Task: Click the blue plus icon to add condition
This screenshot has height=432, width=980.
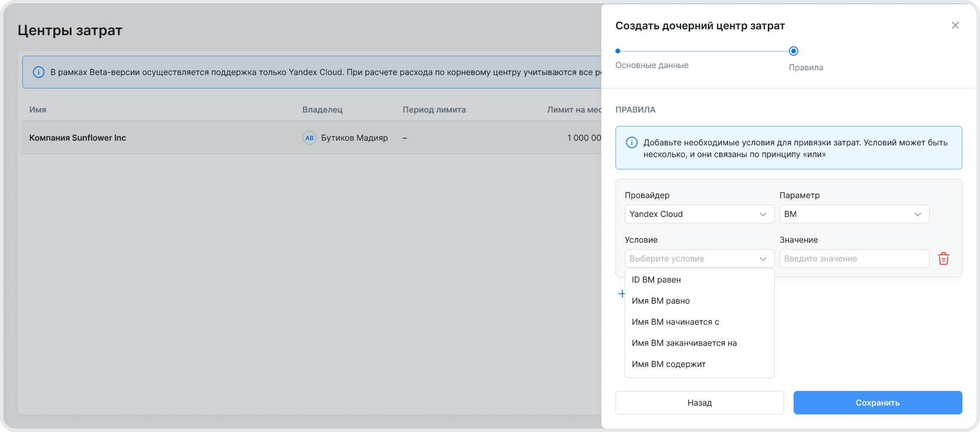Action: (x=622, y=294)
